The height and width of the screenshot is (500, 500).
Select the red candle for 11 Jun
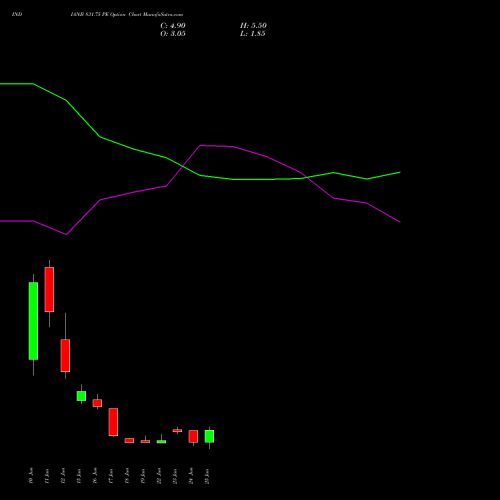point(49,289)
